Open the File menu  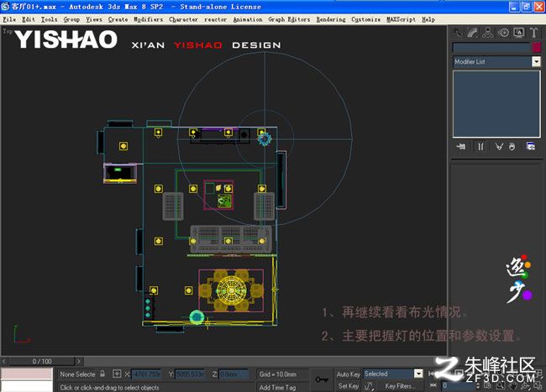click(9, 19)
